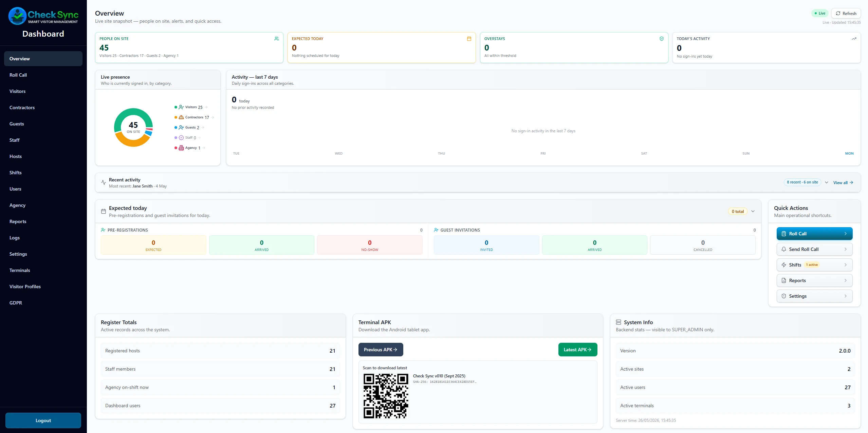Click the blue Guests legend dot

click(176, 127)
